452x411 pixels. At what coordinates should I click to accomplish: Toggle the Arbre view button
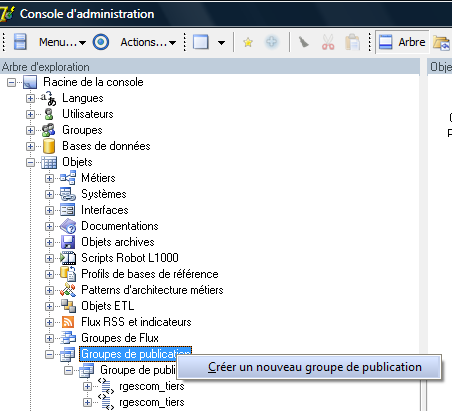[x=402, y=42]
